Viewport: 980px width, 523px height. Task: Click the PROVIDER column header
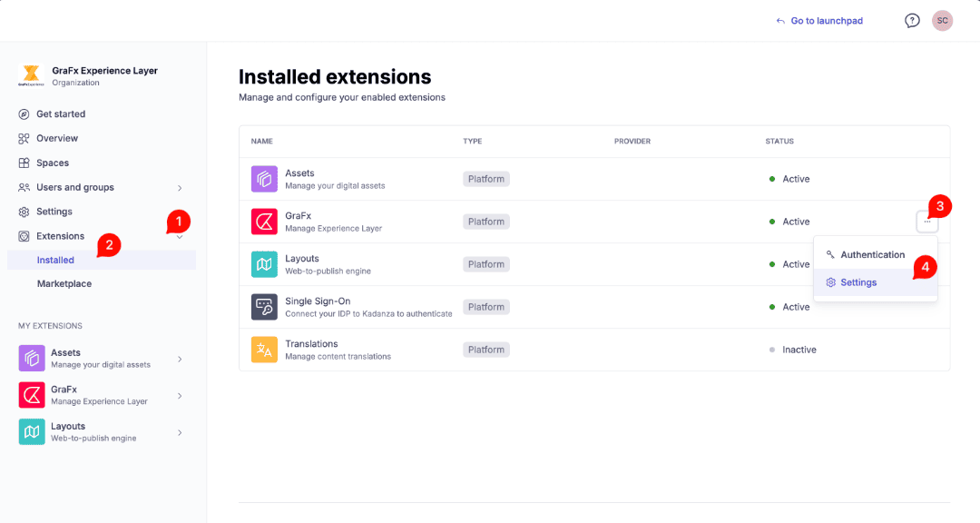tap(632, 142)
